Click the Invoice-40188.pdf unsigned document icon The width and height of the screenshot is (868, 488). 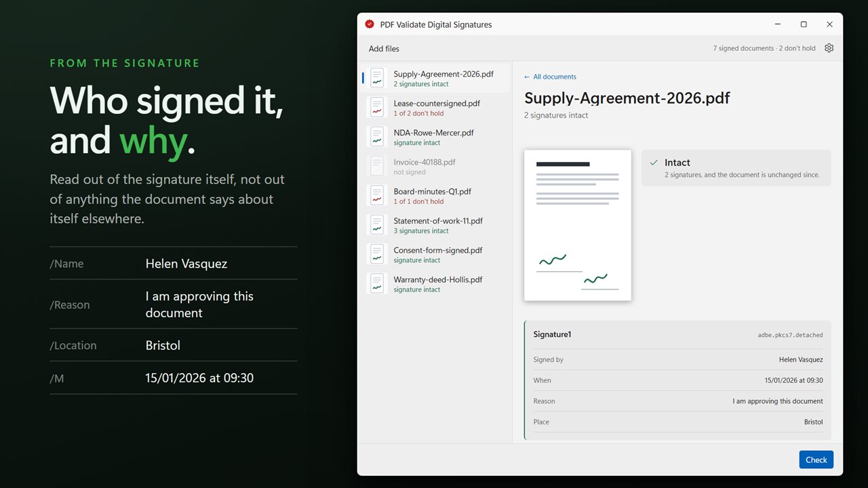tap(377, 166)
